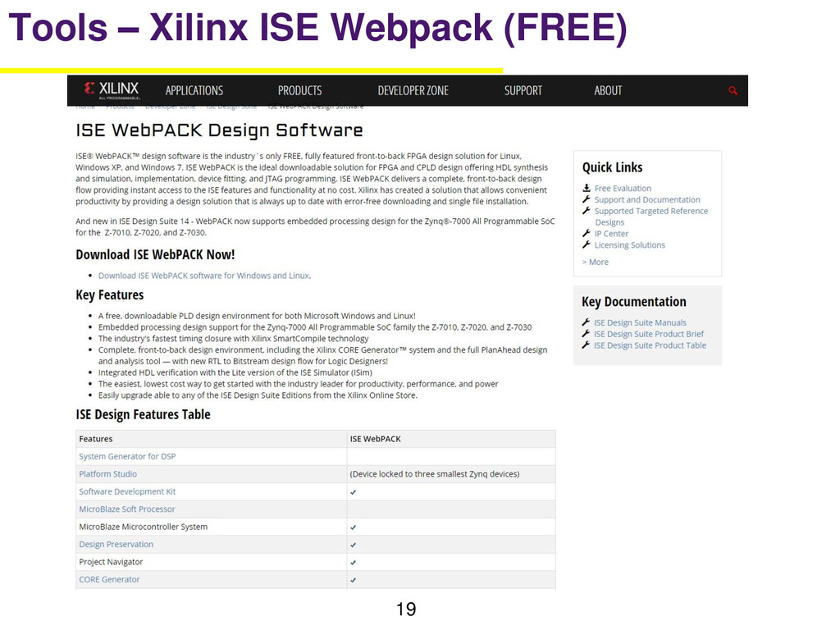Open Software Development Kit link
The width and height of the screenshot is (840, 630).
[127, 492]
